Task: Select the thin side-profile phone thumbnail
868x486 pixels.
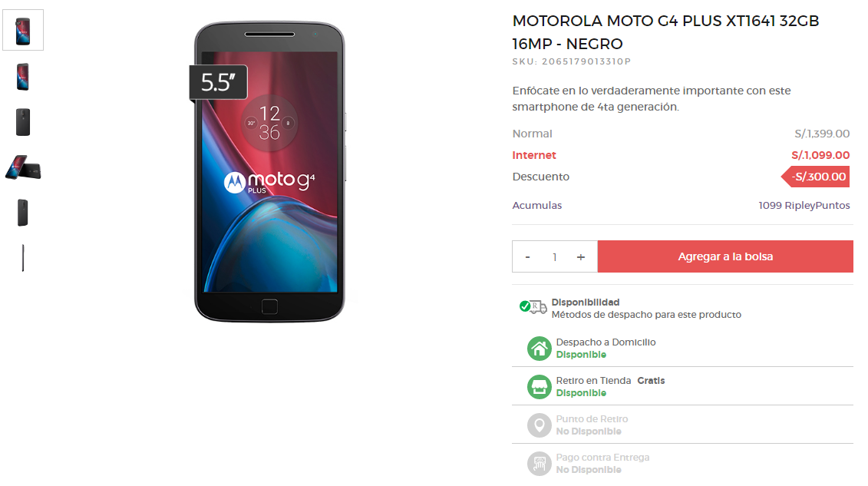Action: click(23, 258)
